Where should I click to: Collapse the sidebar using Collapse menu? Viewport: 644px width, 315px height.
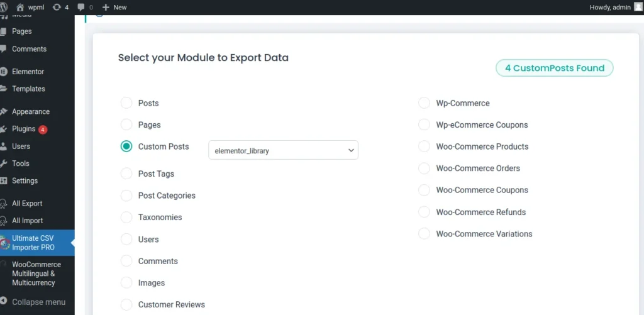pos(38,302)
